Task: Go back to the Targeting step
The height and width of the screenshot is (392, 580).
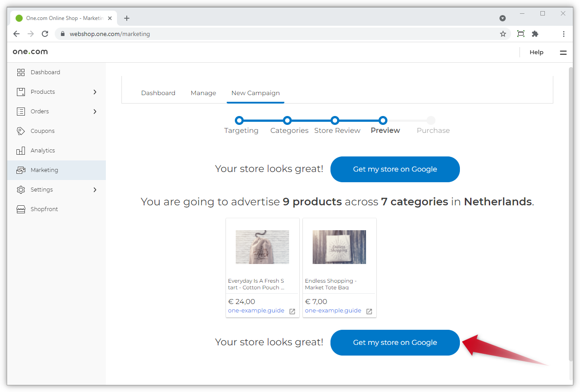Action: click(239, 120)
